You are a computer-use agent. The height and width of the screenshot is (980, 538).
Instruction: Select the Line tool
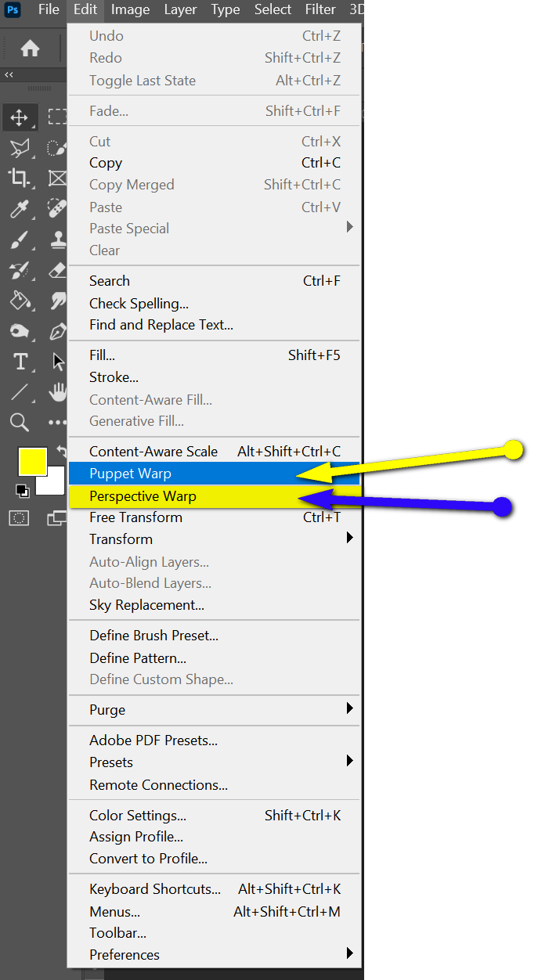(19, 392)
